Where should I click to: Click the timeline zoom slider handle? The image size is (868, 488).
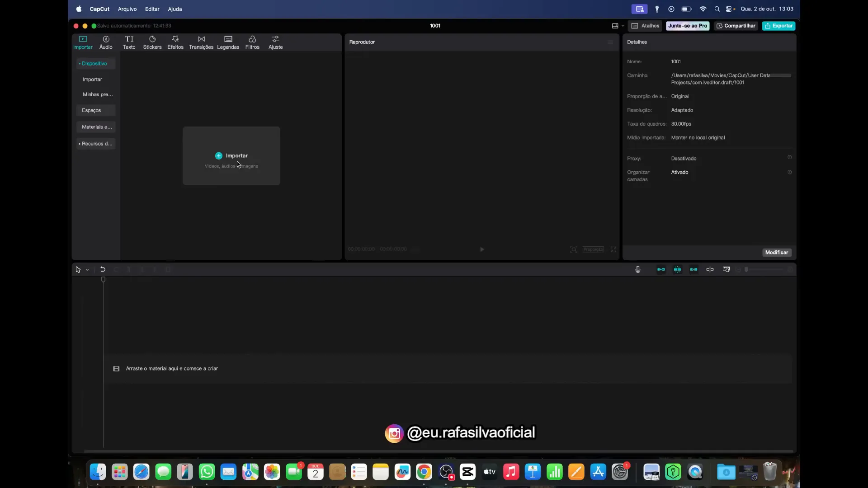[x=746, y=269]
